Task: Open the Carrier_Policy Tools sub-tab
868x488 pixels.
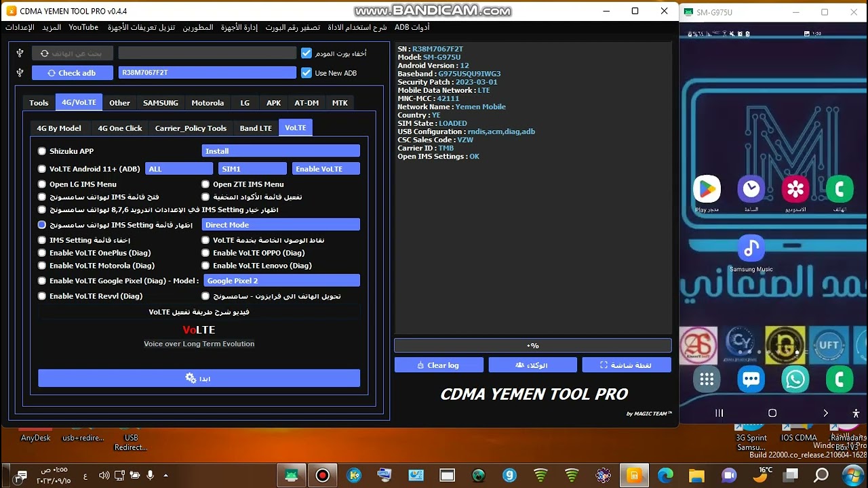Action: (191, 128)
